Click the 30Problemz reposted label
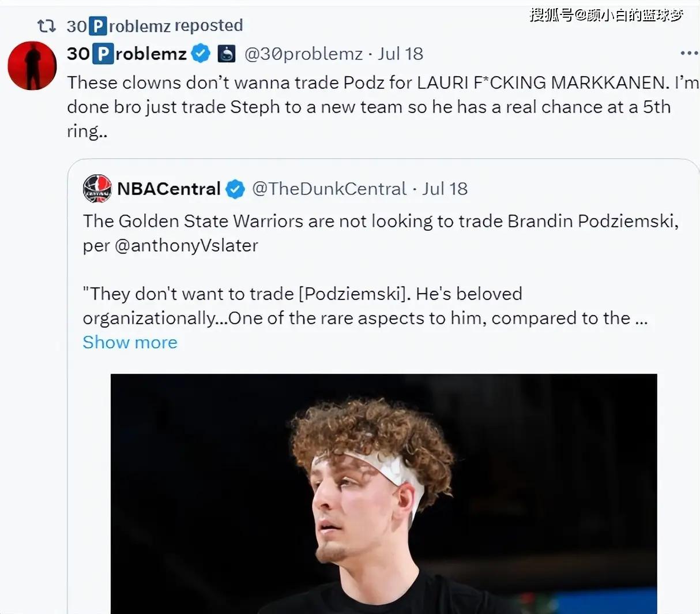The width and height of the screenshot is (700, 614). (155, 26)
